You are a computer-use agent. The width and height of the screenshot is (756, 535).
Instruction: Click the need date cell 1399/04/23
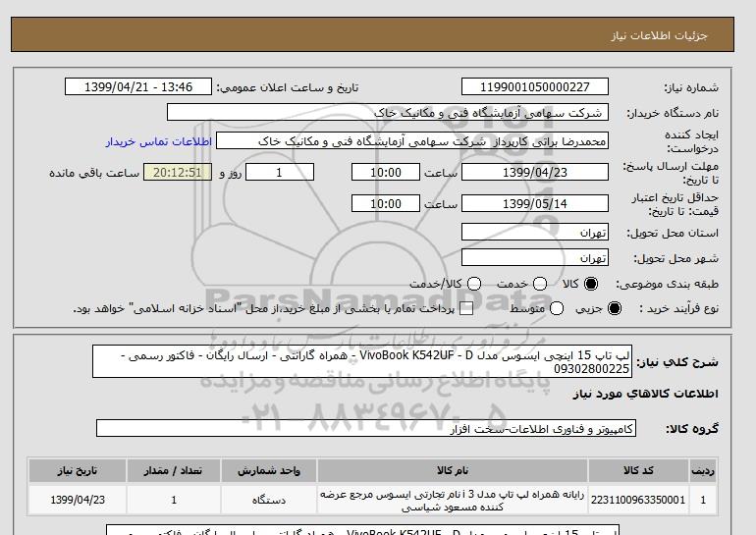pyautogui.click(x=78, y=500)
